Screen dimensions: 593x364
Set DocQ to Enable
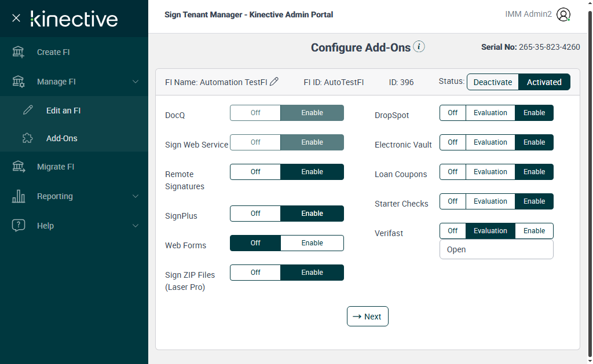coord(312,113)
